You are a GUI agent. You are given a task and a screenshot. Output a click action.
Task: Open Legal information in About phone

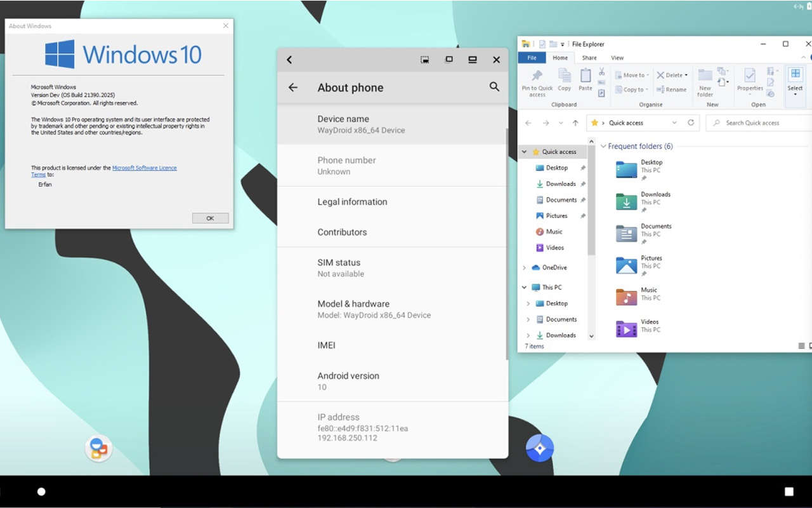(x=392, y=202)
